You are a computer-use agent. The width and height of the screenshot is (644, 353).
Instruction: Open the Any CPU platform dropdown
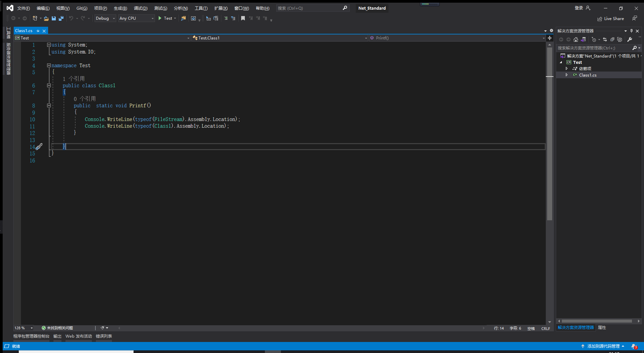tap(137, 18)
